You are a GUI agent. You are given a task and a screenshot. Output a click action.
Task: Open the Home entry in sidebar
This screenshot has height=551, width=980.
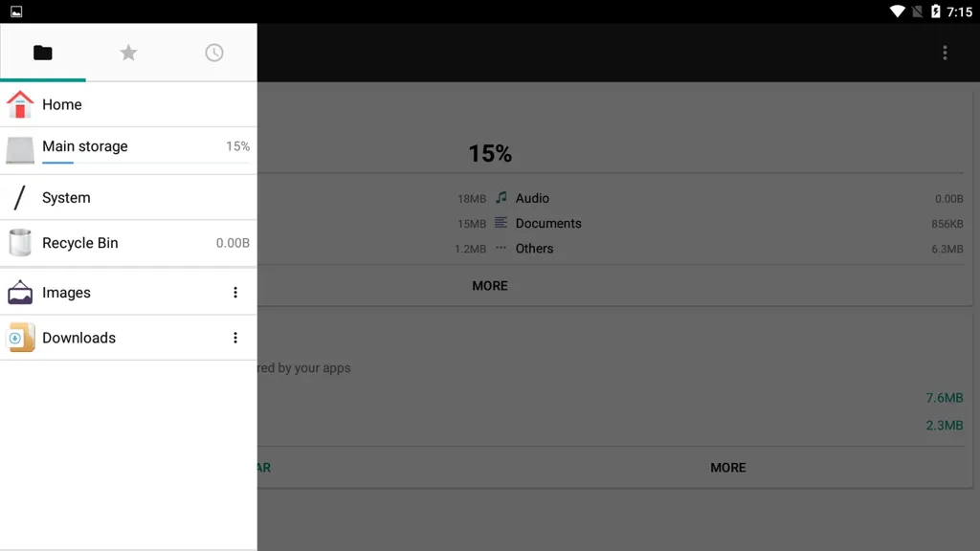128,104
